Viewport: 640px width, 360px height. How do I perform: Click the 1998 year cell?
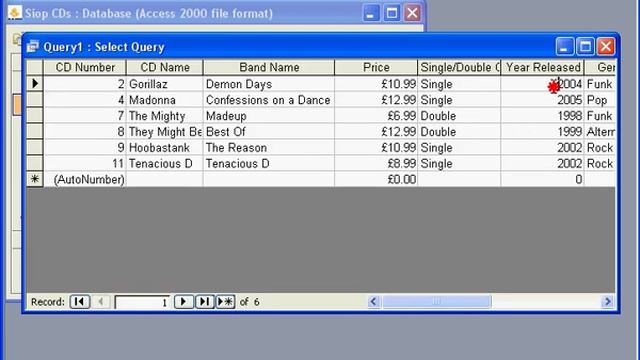pos(543,116)
